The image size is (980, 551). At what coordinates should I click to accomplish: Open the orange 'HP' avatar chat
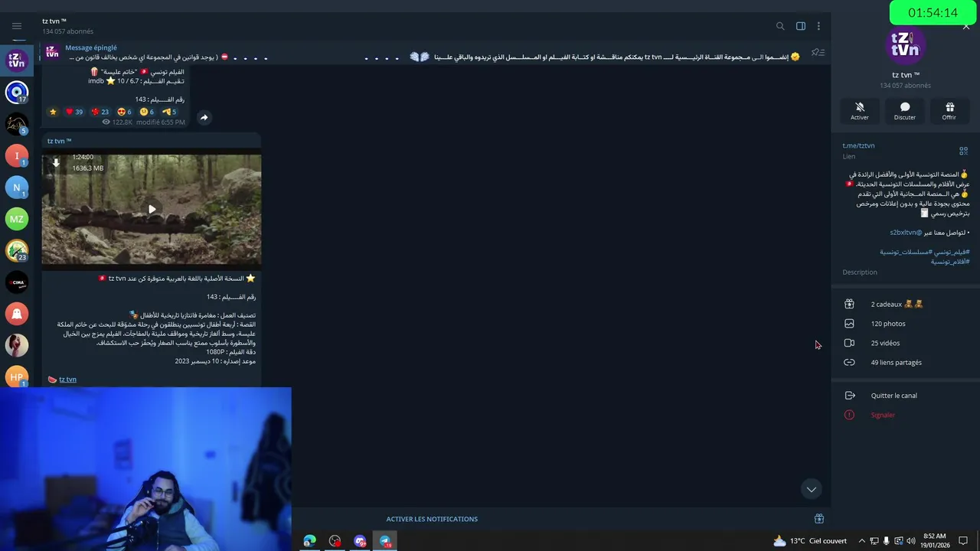tap(17, 377)
